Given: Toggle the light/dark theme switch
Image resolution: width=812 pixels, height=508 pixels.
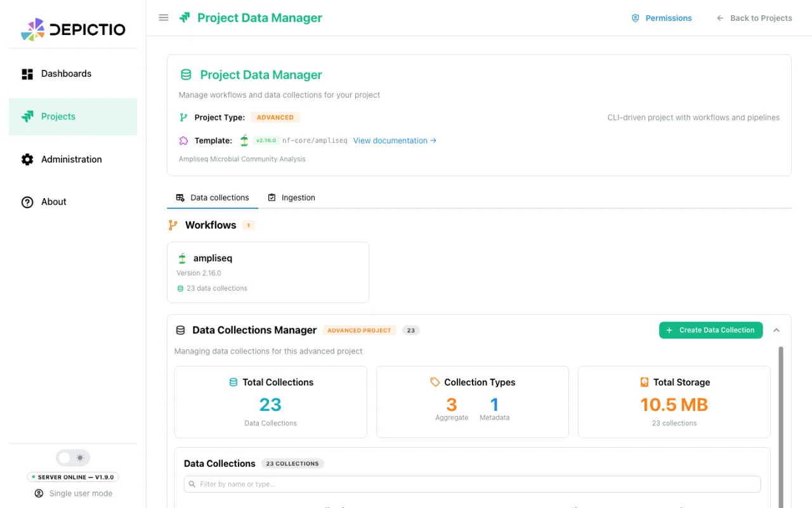Looking at the screenshot, I should [x=73, y=458].
